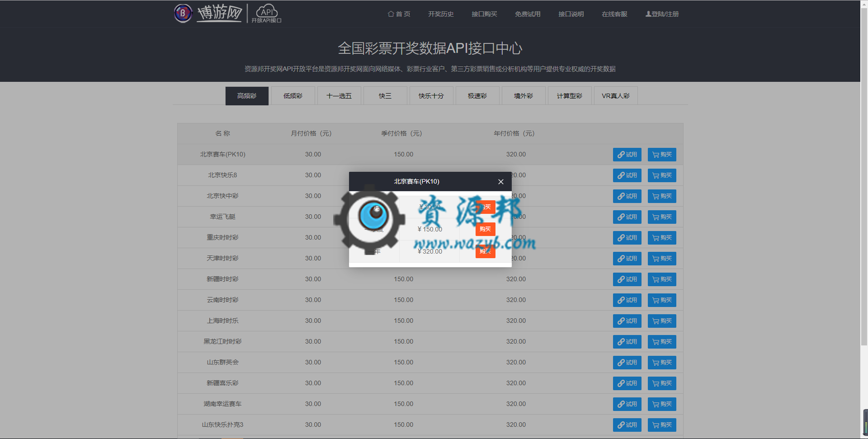Image resolution: width=868 pixels, height=439 pixels.
Task: Click 购买 for 山东群英会
Action: coord(662,363)
